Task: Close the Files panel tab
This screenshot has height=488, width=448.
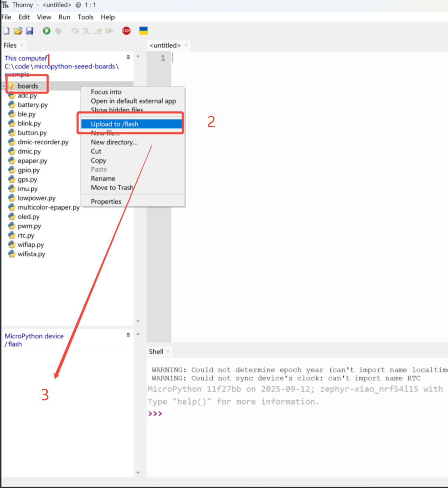Action: pos(22,45)
